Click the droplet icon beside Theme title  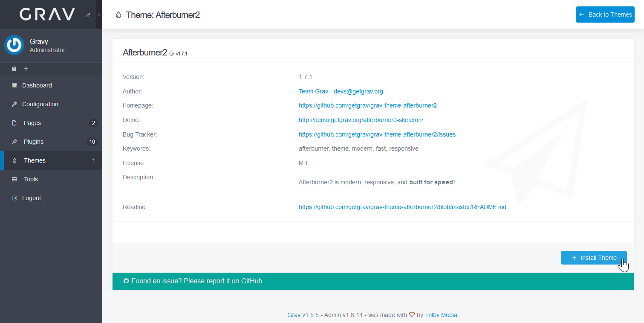(118, 15)
